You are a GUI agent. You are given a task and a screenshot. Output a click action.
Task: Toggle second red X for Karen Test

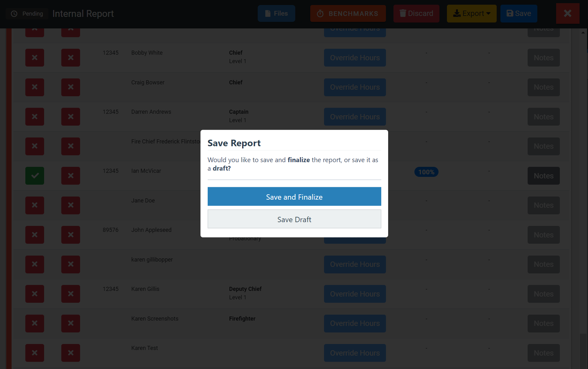[x=71, y=353]
